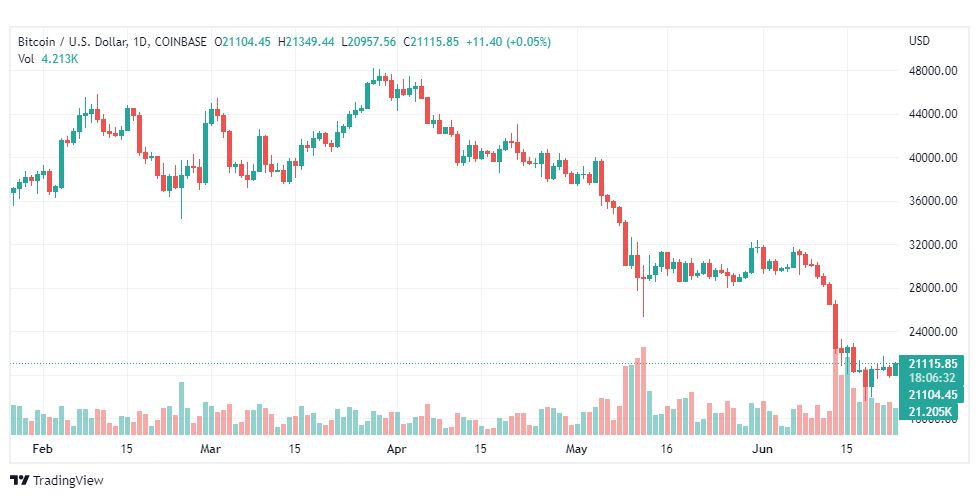Click the tallest red volume bar in May
This screenshot has height=498, width=979.
[643, 391]
